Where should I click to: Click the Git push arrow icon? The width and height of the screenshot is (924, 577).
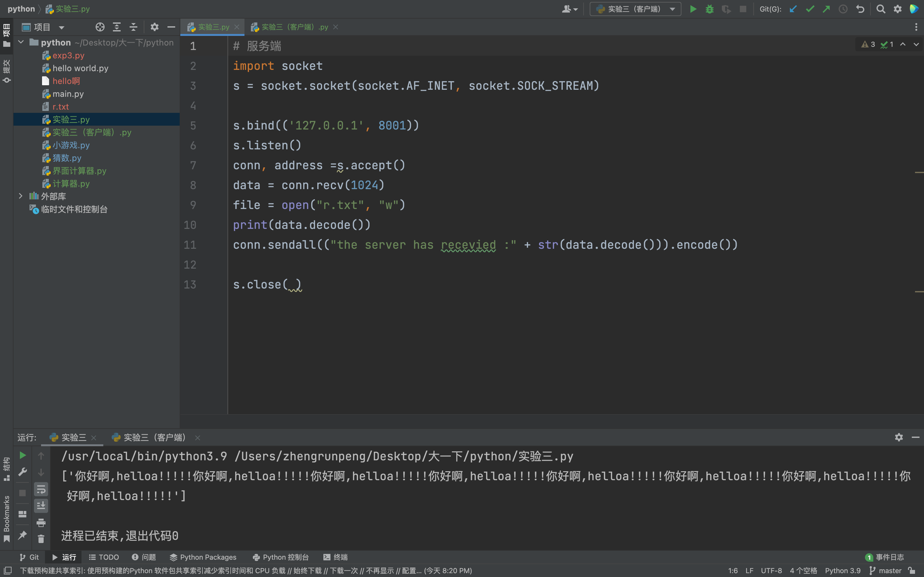point(826,9)
